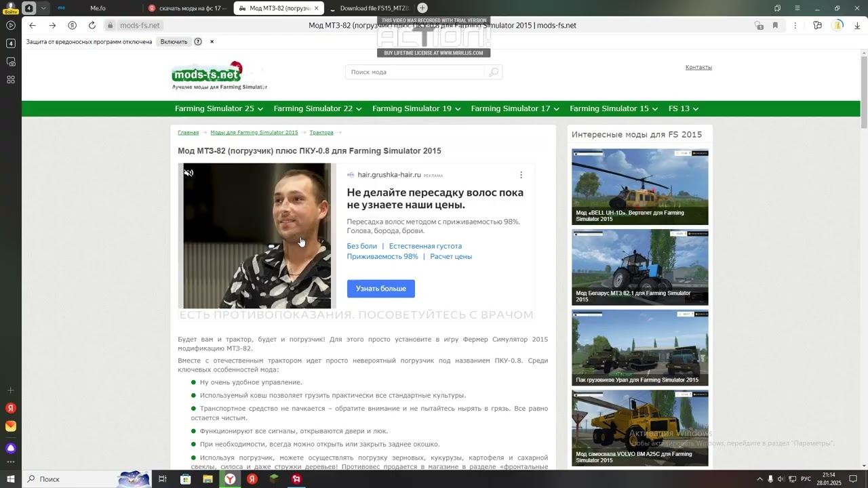Open the tab groups icon in title bar
868x488 pixels.
coord(778,8)
